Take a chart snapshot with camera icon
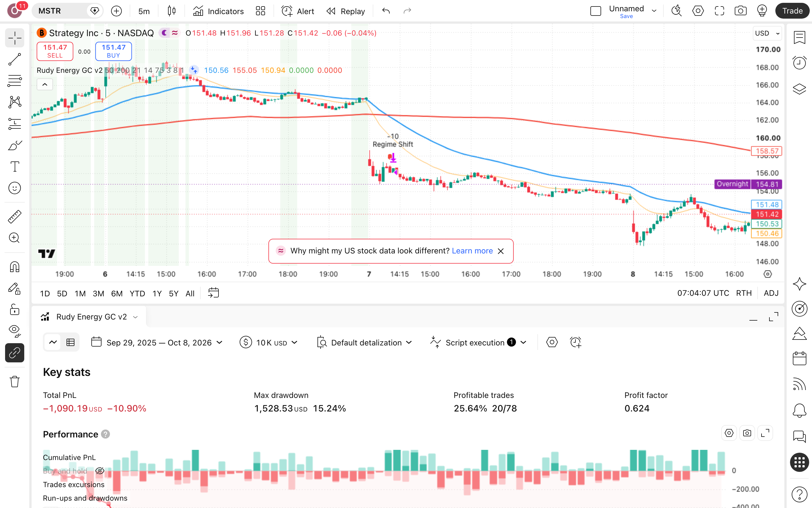 coord(740,11)
